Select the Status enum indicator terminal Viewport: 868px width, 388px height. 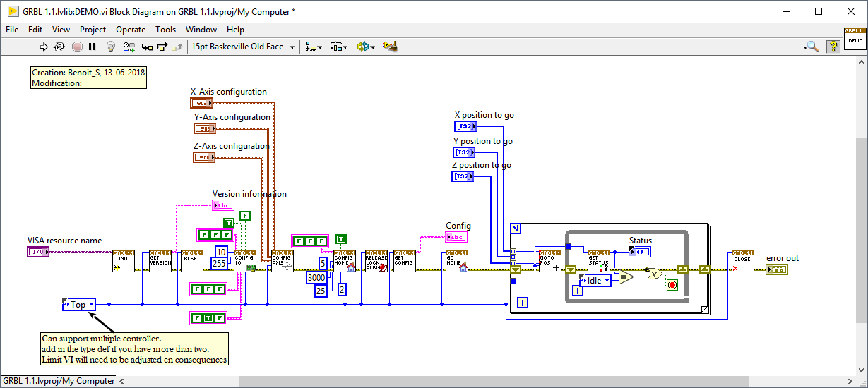pos(640,252)
